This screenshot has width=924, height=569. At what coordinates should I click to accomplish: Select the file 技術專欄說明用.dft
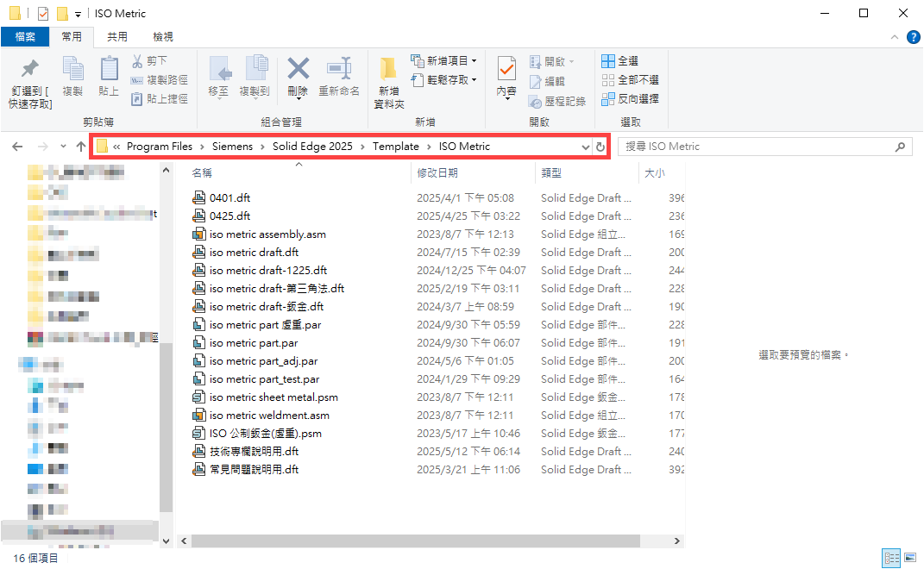[x=254, y=451]
